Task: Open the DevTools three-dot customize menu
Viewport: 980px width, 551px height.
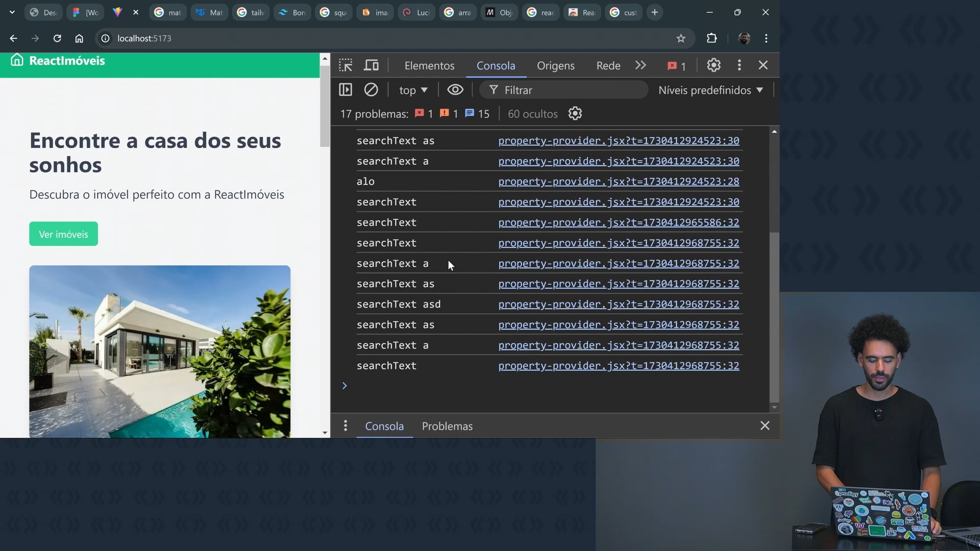Action: (x=739, y=65)
